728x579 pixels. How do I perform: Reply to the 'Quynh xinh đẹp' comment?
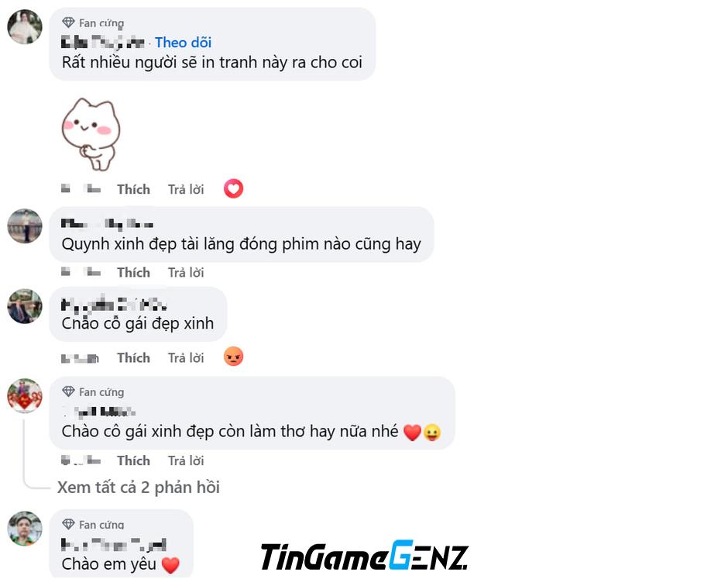click(186, 272)
